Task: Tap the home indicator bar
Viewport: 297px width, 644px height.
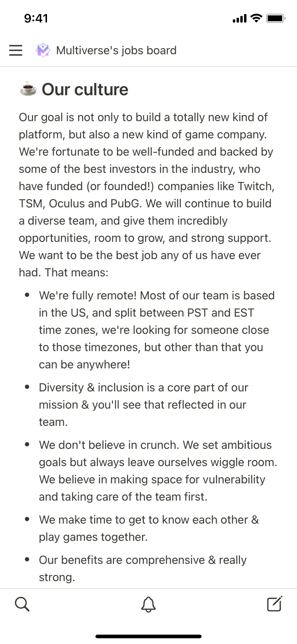Action: click(x=148, y=636)
